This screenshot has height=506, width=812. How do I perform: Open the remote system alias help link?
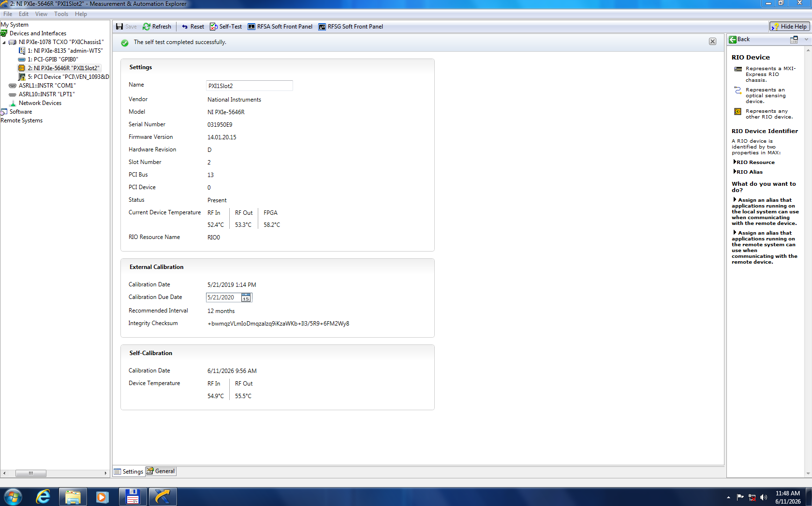point(765,248)
